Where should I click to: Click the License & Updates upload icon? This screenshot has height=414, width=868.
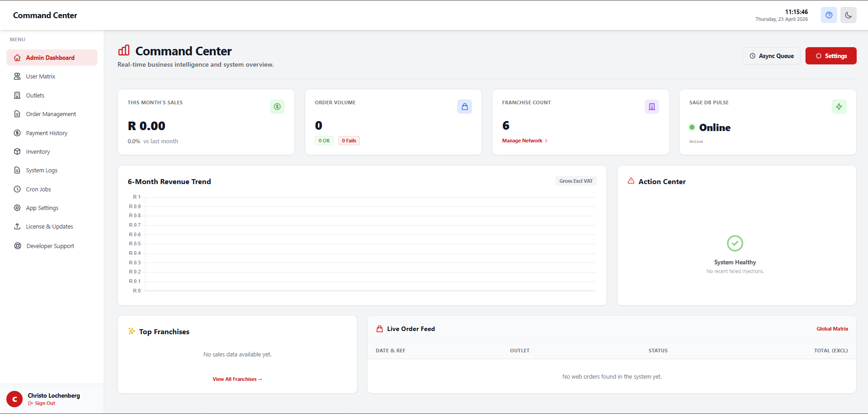pos(17,226)
